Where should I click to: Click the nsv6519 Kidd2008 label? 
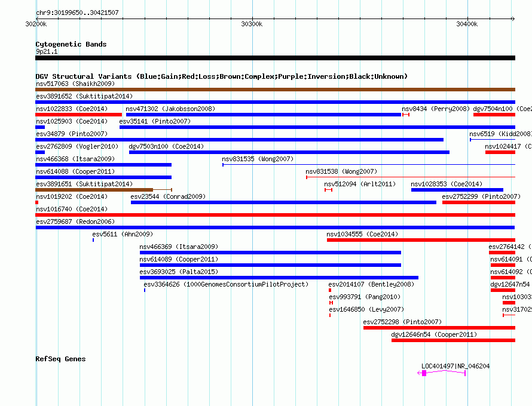501,134
